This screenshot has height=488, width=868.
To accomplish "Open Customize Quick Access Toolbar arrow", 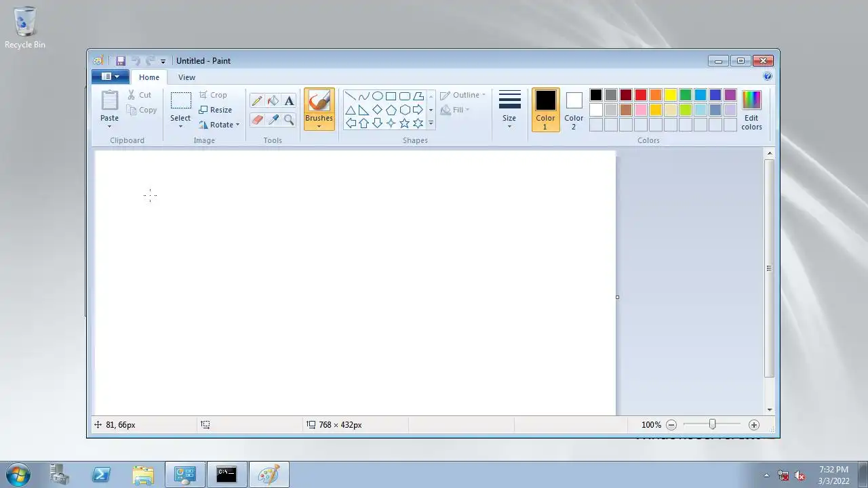I will point(163,62).
